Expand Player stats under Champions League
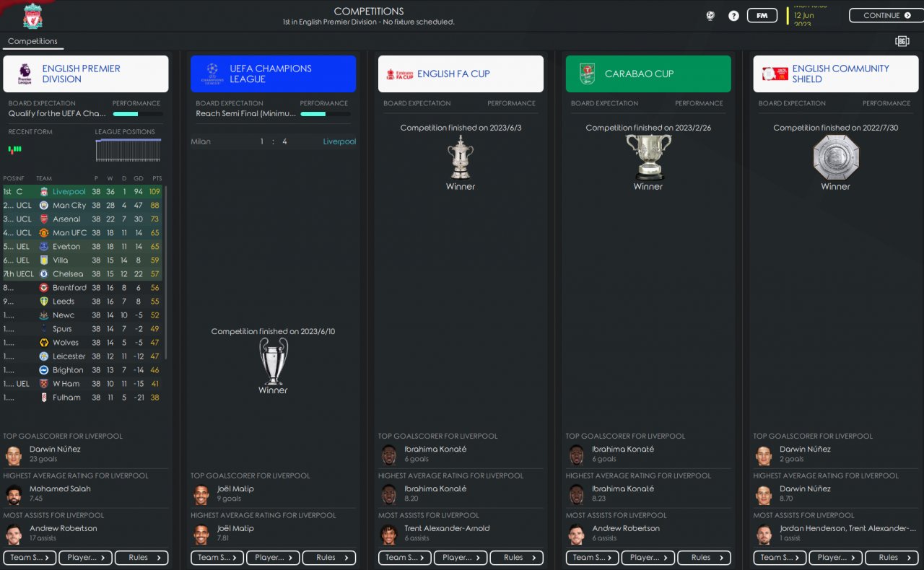The image size is (924, 570). [x=273, y=558]
